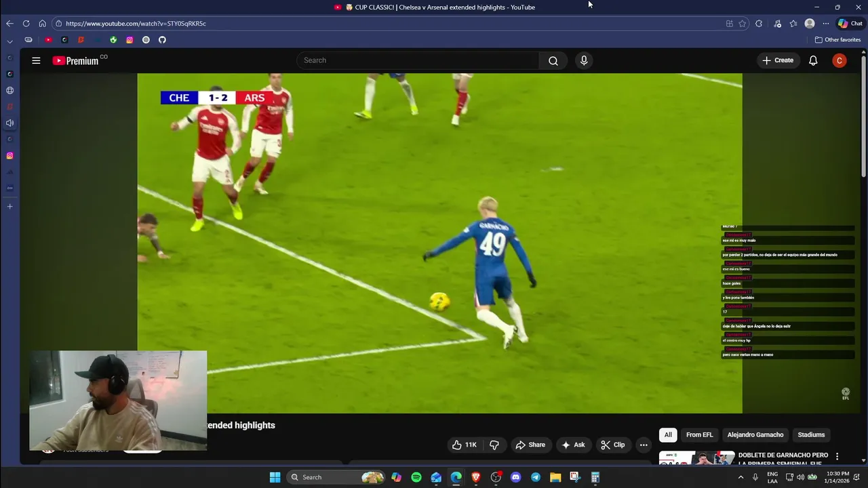
Task: Click the Ask button below the video
Action: [573, 445]
